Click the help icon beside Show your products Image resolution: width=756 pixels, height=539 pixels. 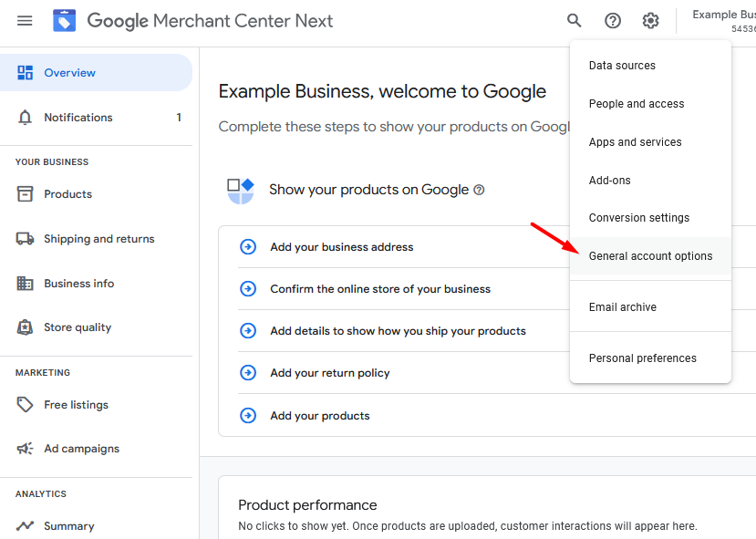[x=479, y=190]
